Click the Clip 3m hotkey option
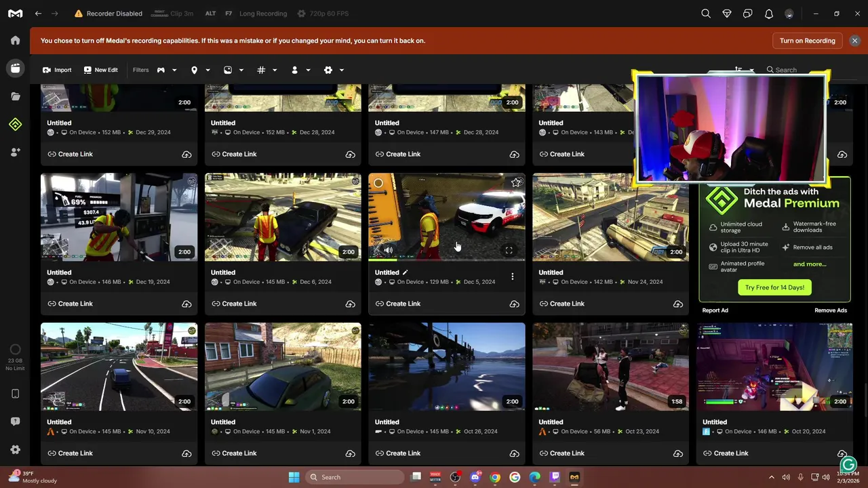The height and width of the screenshot is (488, 868). point(174,14)
